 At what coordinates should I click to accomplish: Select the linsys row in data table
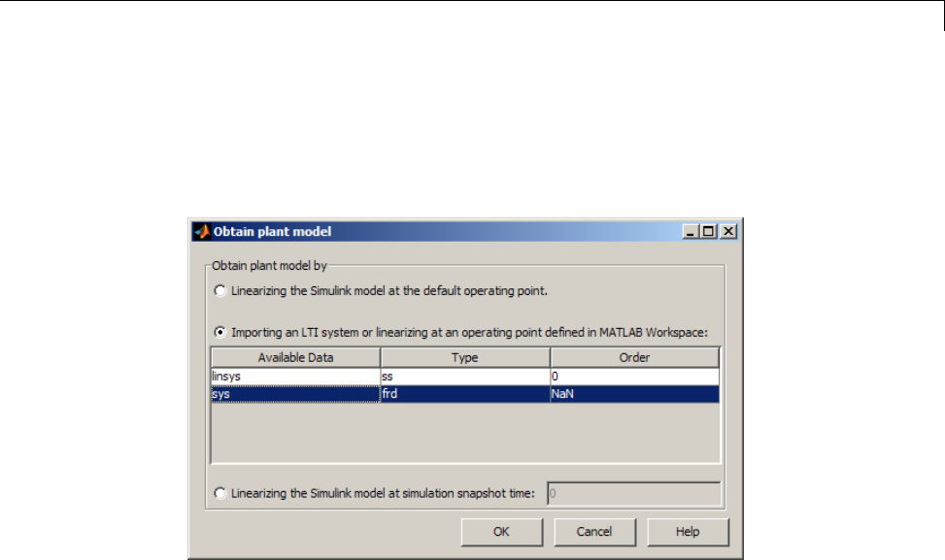(x=465, y=377)
